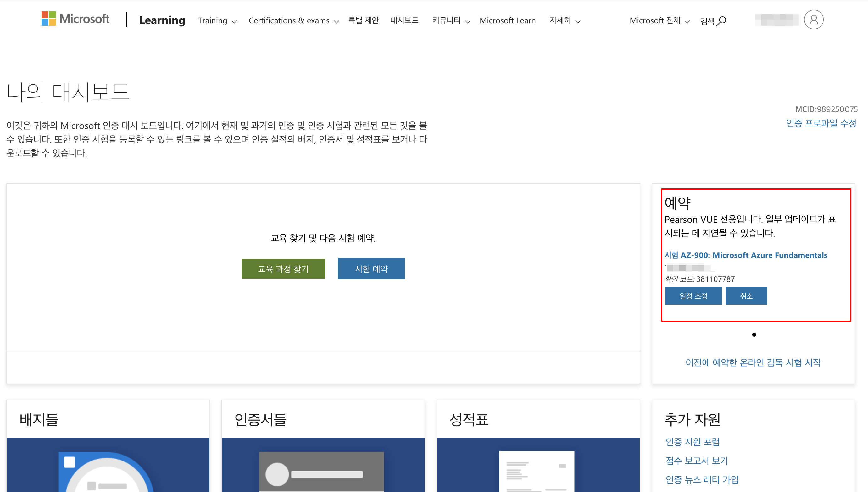The height and width of the screenshot is (492, 868).
Task: Click the 일정 조정 reschedule button
Action: [693, 296]
